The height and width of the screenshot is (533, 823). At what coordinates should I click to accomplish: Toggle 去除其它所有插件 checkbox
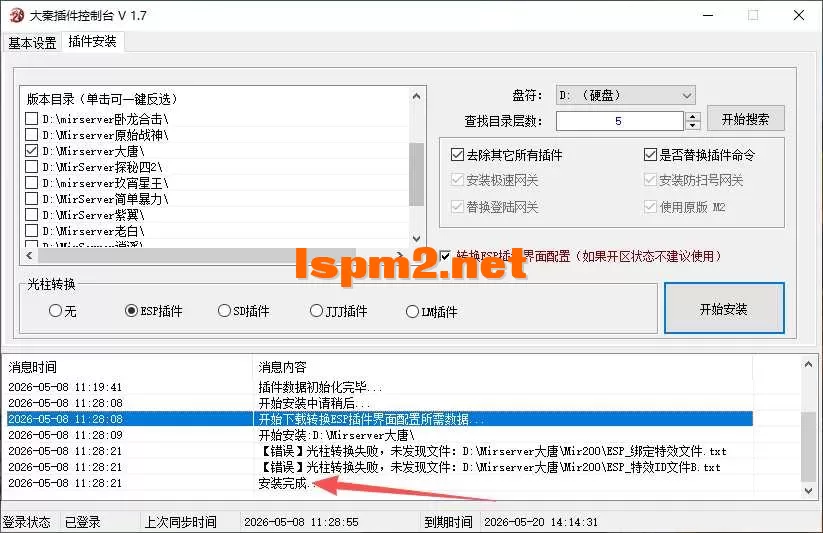click(x=457, y=154)
